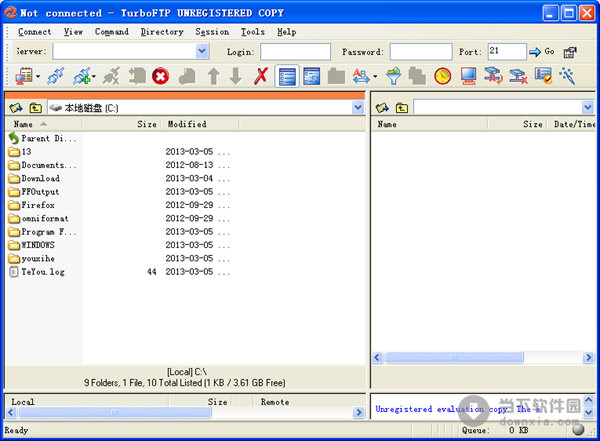
Task: Sort remote files by Name column
Action: [429, 124]
